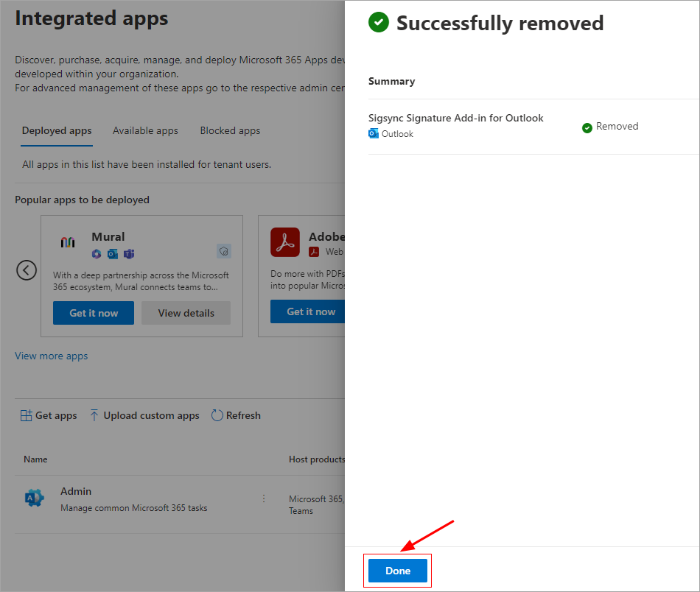
Task: Click the Outlook icon under Sigsync add-in
Action: [374, 134]
